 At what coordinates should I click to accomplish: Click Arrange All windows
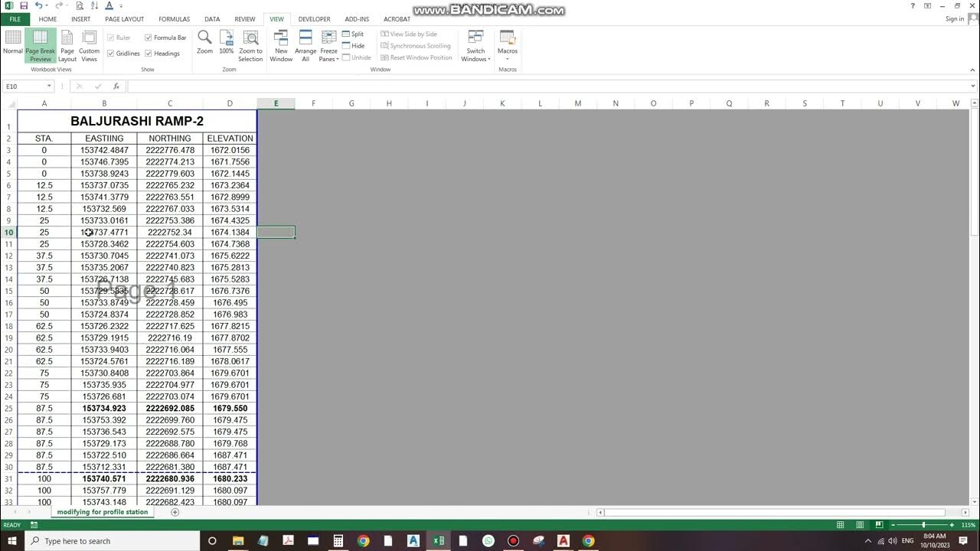click(x=305, y=45)
